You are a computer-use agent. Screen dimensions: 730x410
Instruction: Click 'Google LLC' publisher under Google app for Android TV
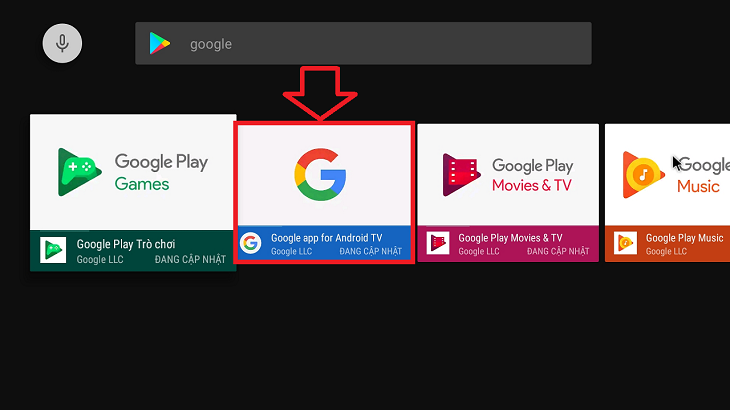pos(291,251)
